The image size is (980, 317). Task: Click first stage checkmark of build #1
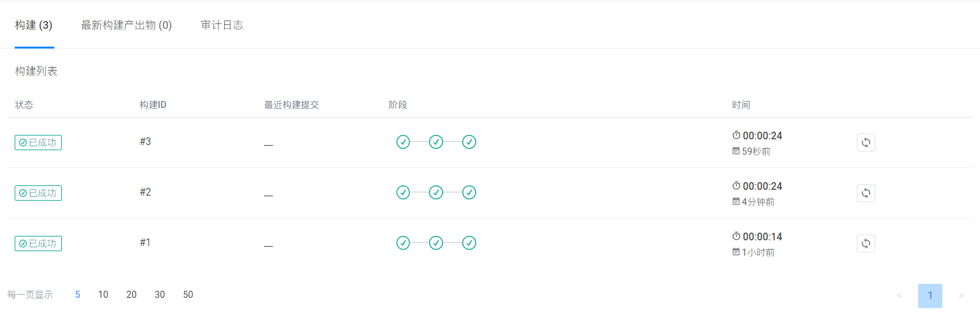point(403,243)
